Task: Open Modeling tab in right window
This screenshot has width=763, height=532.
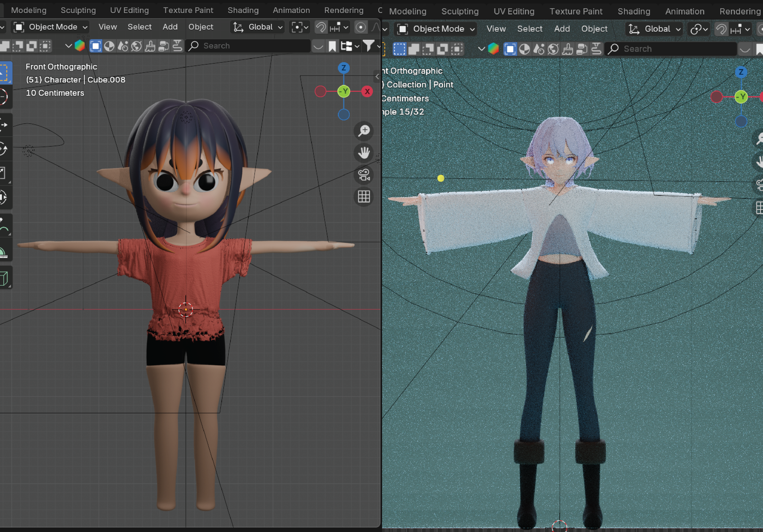Action: pyautogui.click(x=408, y=11)
